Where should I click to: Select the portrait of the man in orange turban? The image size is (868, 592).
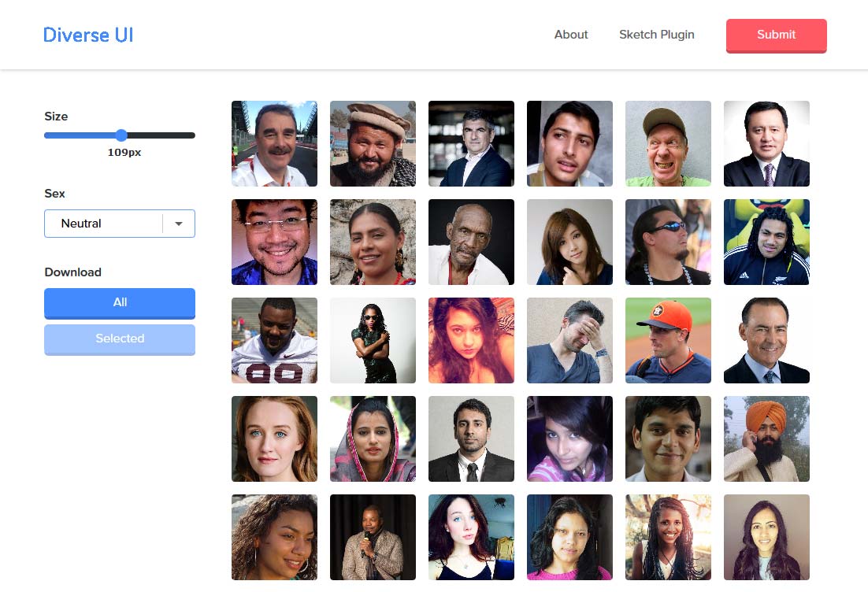(x=766, y=438)
